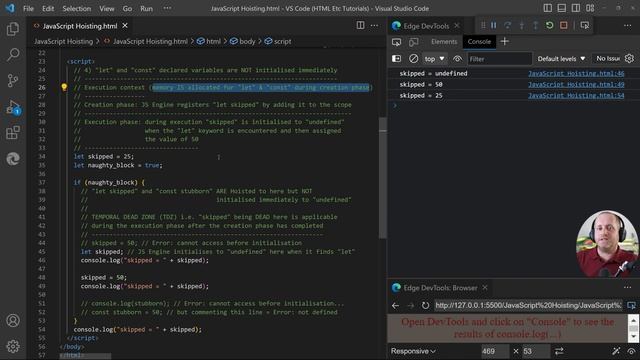Toggle the bottom Panel layout
Image resolution: width=640 pixels, height=360 pixels.
(x=562, y=8)
